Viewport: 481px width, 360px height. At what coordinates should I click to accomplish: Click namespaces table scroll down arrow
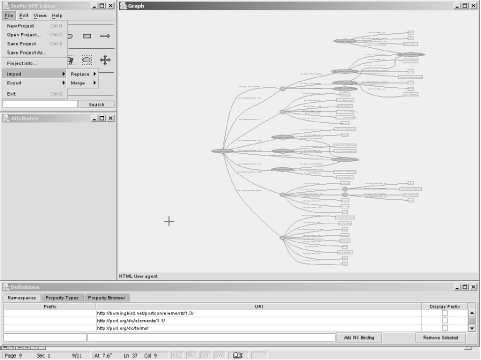pyautogui.click(x=472, y=328)
